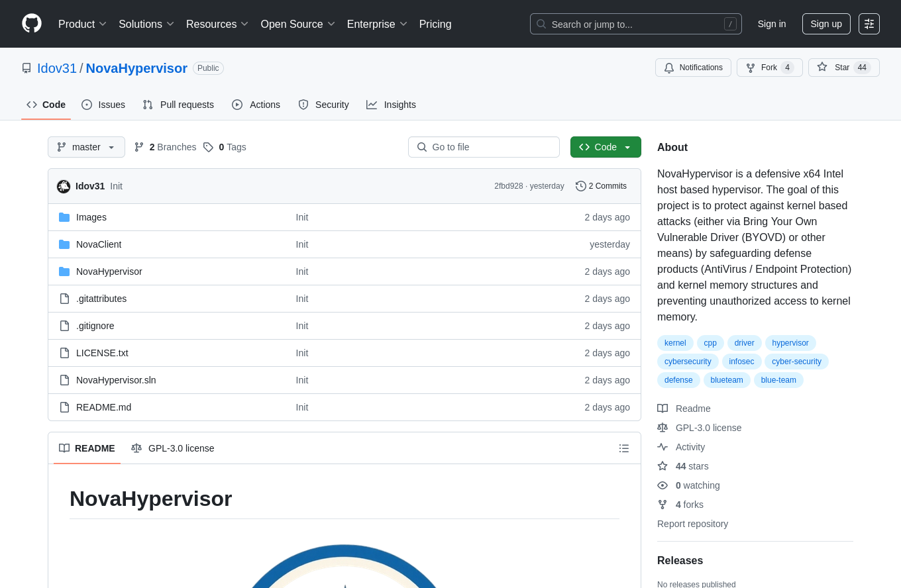Click the Notifications bell icon
Image resolution: width=901 pixels, height=588 pixels.
coord(669,68)
